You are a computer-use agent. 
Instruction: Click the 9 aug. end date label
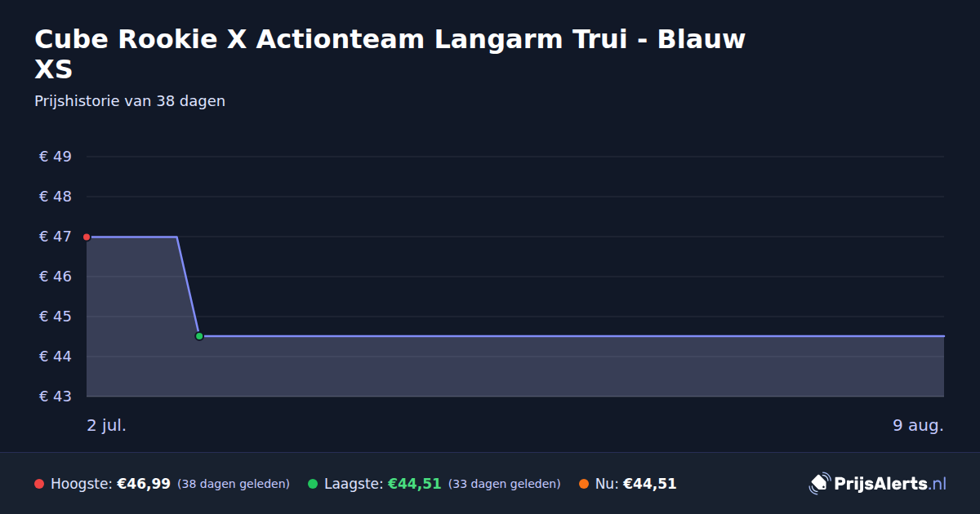click(x=919, y=425)
